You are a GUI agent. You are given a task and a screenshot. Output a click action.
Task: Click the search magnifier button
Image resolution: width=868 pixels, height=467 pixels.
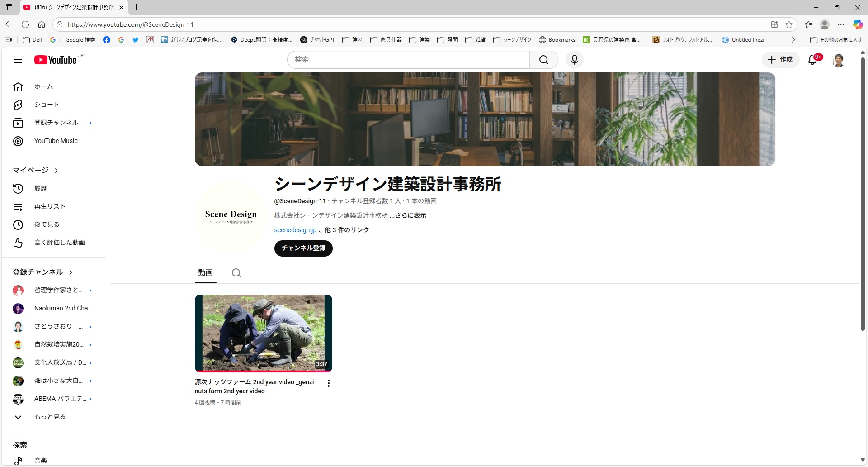tap(543, 60)
